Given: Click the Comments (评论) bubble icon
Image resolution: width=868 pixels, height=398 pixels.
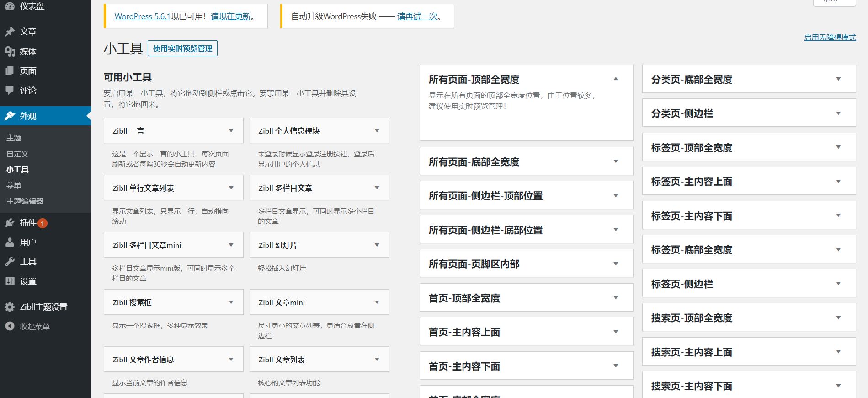Looking at the screenshot, I should 10,90.
